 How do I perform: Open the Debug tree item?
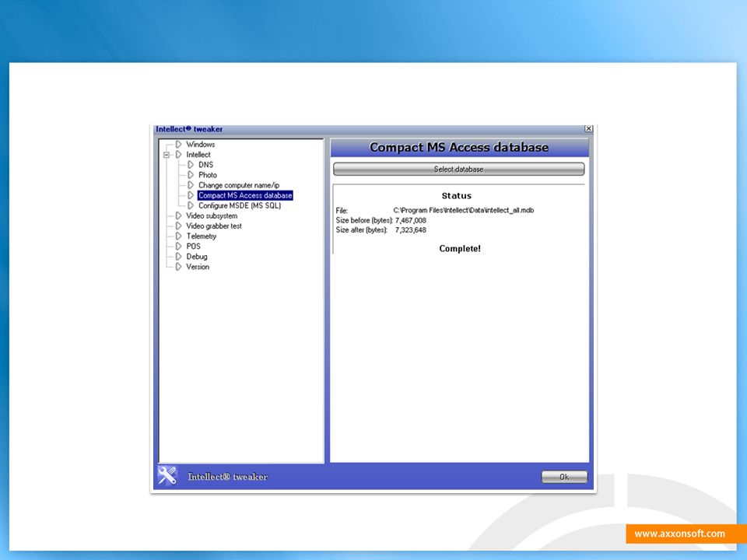[x=197, y=257]
